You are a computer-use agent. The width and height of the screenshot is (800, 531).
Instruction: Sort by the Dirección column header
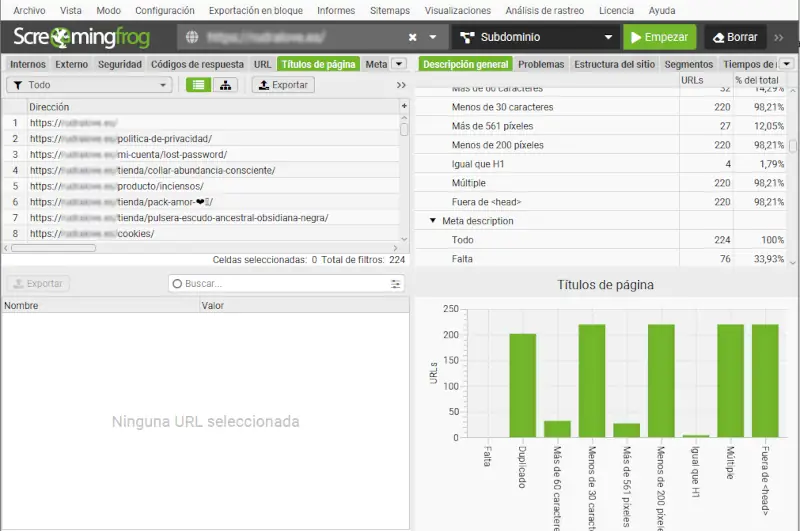tap(213, 107)
